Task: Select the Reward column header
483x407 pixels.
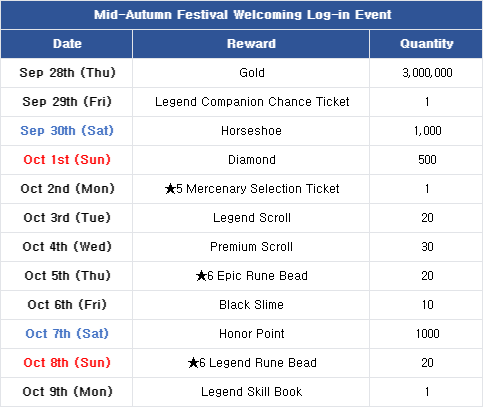Action: 251,44
